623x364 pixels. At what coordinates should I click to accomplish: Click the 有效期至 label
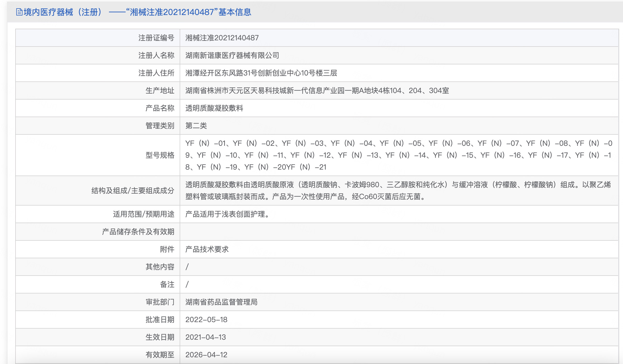tap(160, 355)
